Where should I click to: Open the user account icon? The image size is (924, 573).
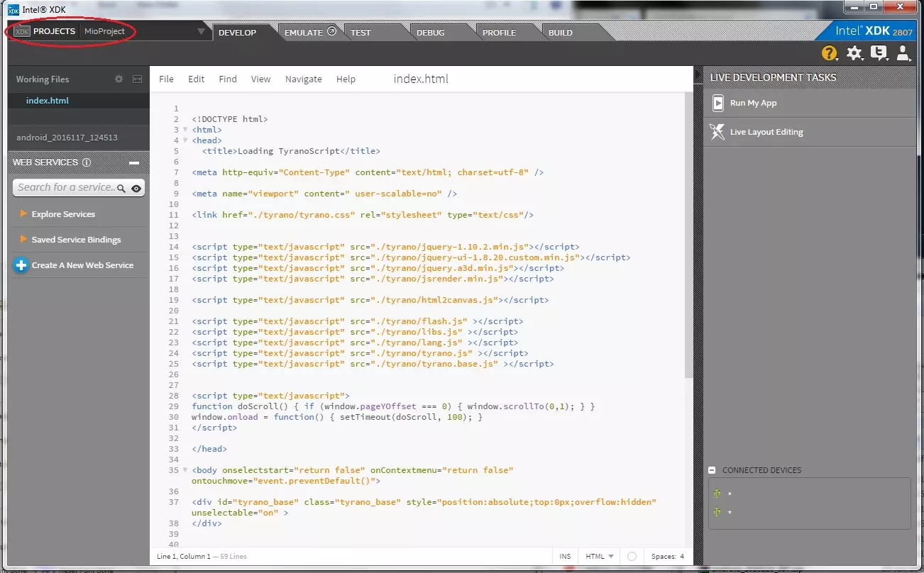tap(903, 53)
